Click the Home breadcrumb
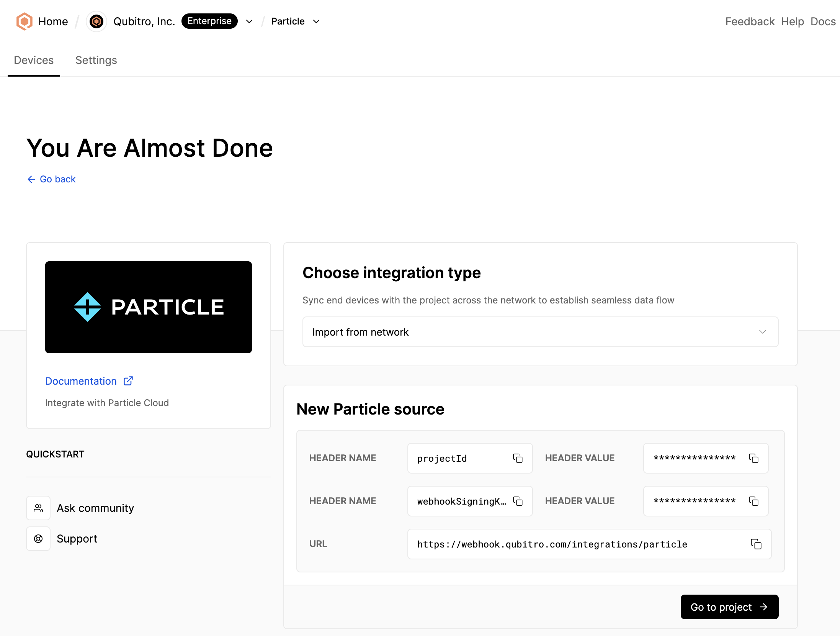840x636 pixels. pos(53,21)
